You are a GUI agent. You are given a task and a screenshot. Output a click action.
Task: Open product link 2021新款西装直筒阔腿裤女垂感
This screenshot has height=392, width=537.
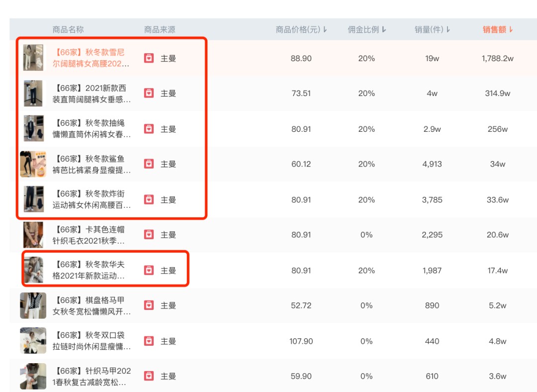91,94
